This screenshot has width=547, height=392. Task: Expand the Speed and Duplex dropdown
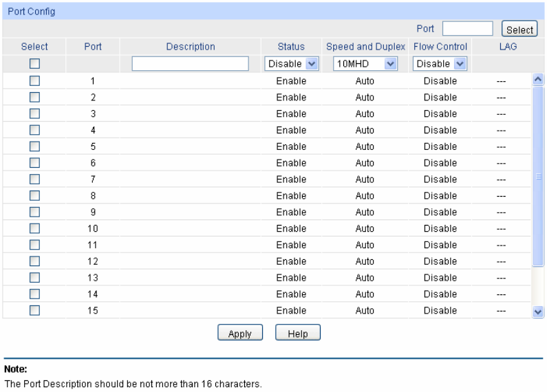(365, 64)
